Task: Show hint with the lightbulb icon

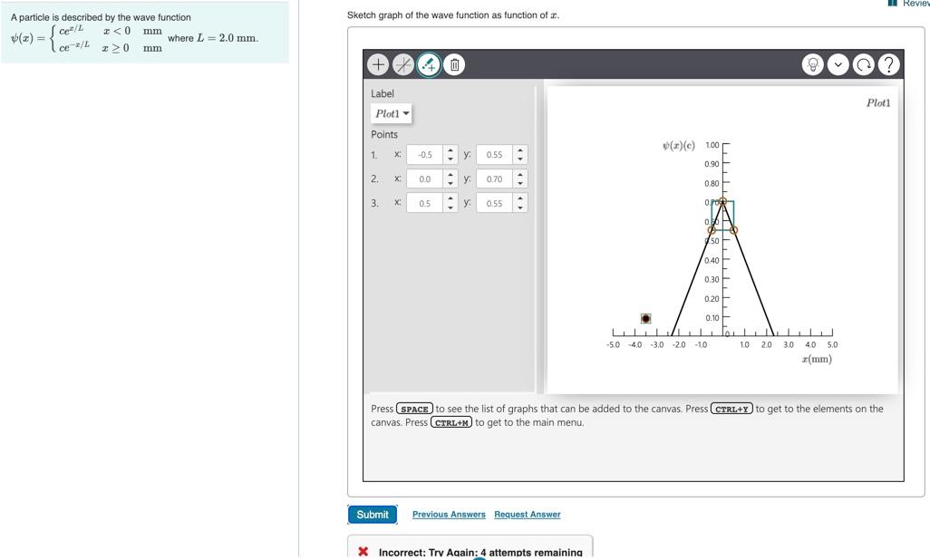Action: [x=812, y=64]
